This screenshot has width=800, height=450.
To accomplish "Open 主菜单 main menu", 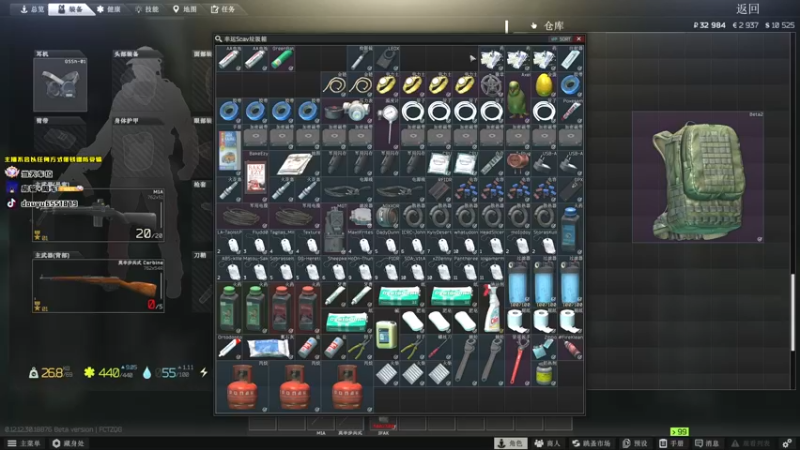I will 25,443.
